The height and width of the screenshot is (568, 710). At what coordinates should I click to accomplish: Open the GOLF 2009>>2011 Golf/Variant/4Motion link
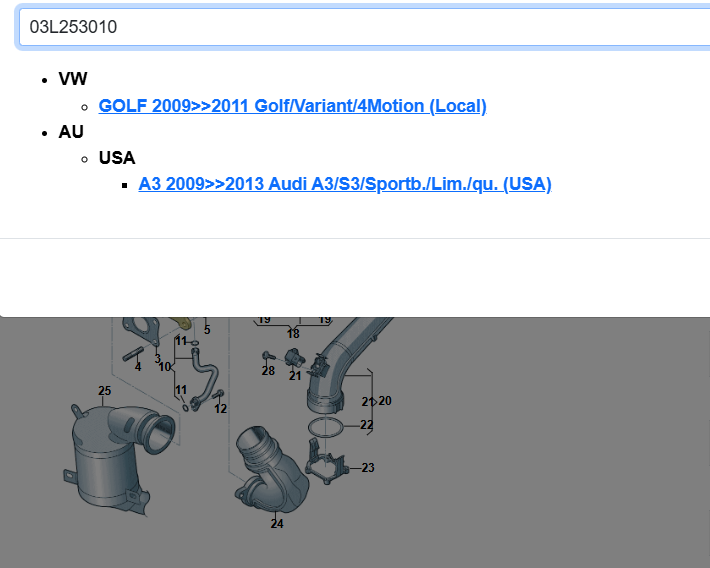292,106
